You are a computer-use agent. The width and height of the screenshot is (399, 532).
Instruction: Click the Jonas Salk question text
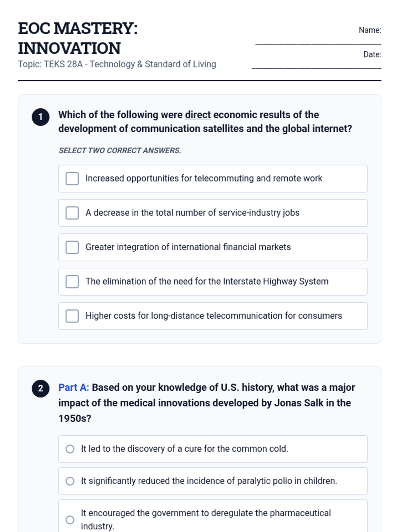(x=206, y=403)
